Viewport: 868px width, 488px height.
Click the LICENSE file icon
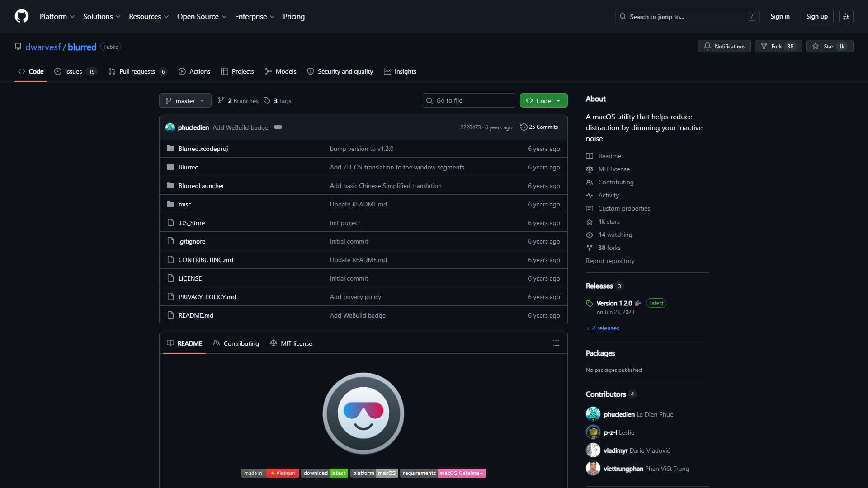coord(170,278)
